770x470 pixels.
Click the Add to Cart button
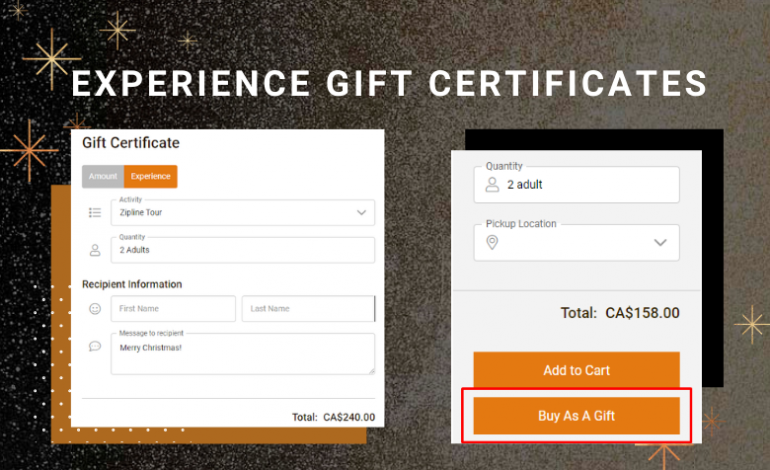coord(577,370)
